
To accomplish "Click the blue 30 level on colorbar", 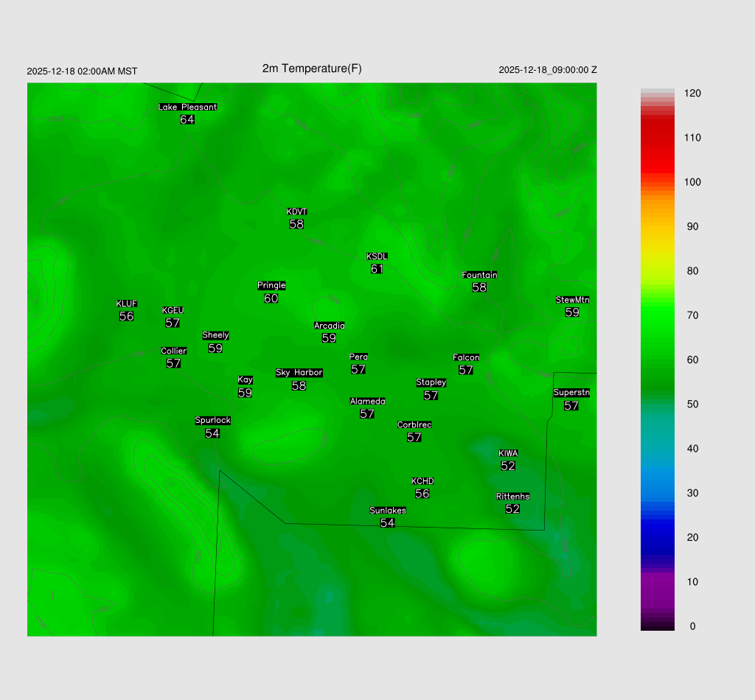I will (657, 493).
